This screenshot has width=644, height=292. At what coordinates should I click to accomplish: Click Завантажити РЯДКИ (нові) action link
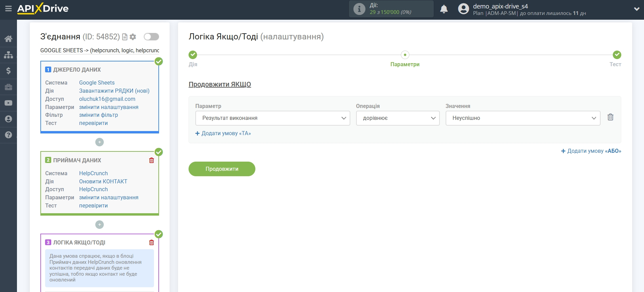(114, 91)
